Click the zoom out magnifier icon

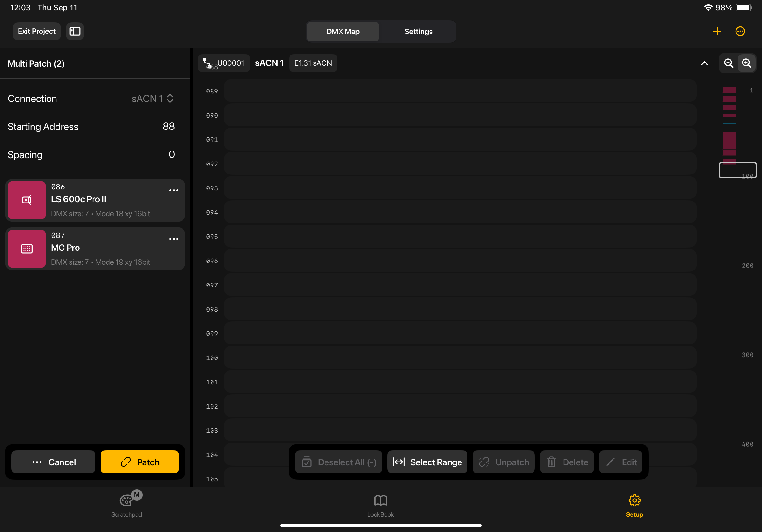pyautogui.click(x=728, y=63)
